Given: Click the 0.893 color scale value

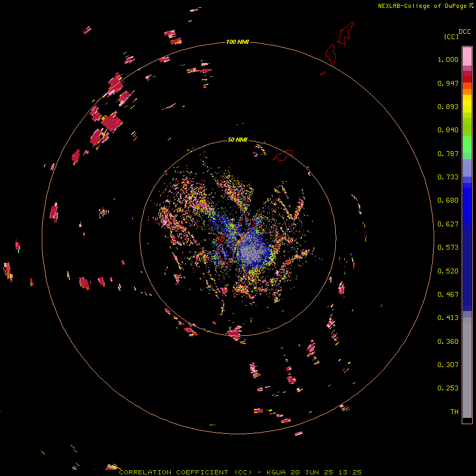Looking at the screenshot, I should tap(448, 106).
